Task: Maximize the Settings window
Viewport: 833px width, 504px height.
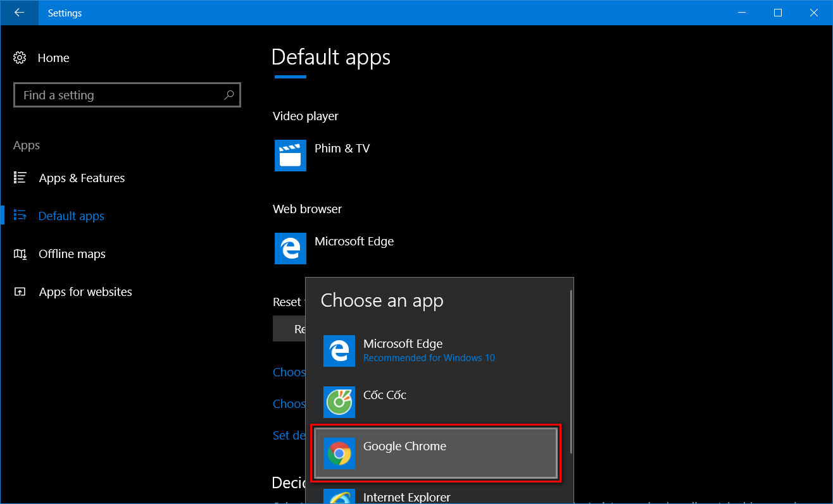Action: 778,13
